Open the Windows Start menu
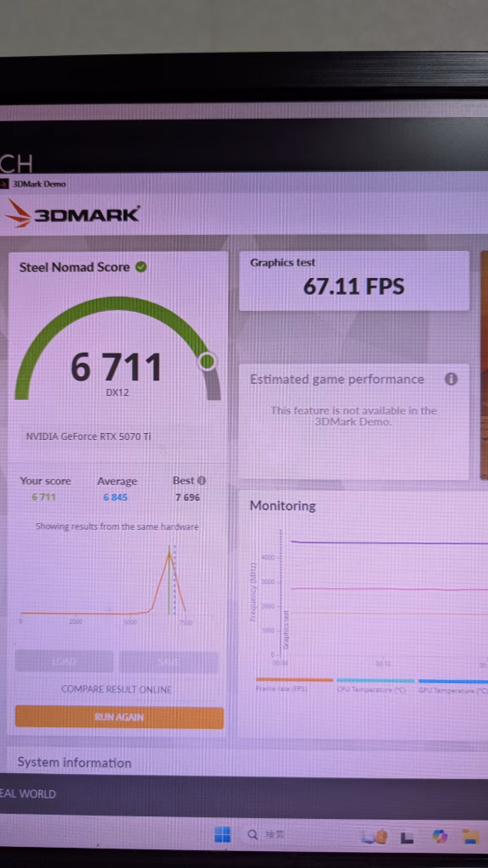 (x=223, y=835)
